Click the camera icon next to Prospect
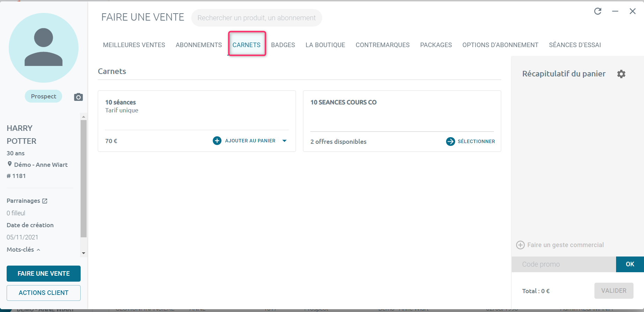The image size is (644, 312). coord(79,97)
